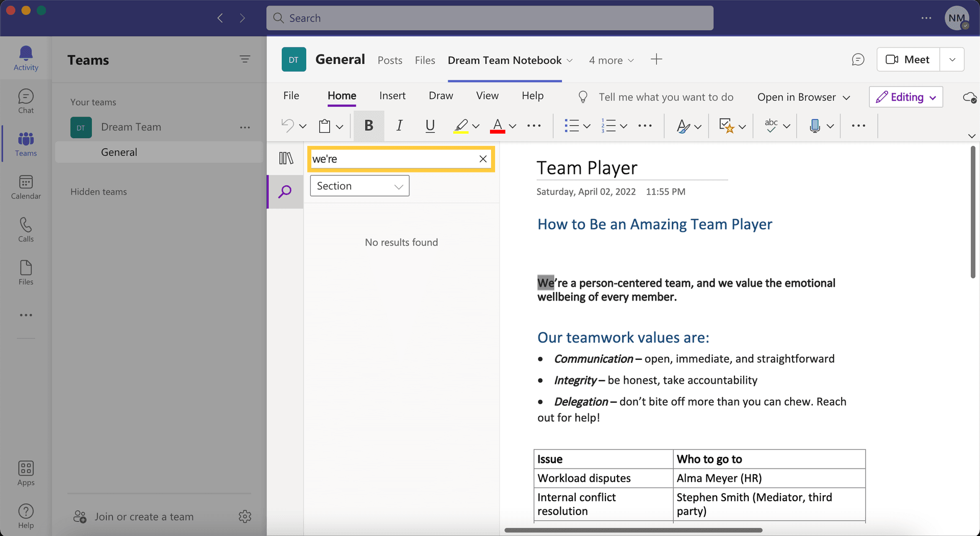Clear the we're search query
Screen dimensions: 980x536
tap(482, 159)
